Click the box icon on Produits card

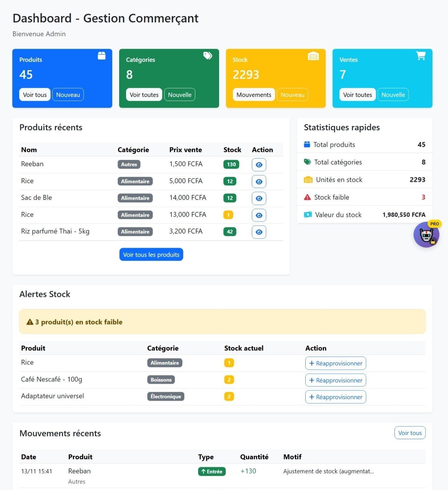(x=102, y=56)
